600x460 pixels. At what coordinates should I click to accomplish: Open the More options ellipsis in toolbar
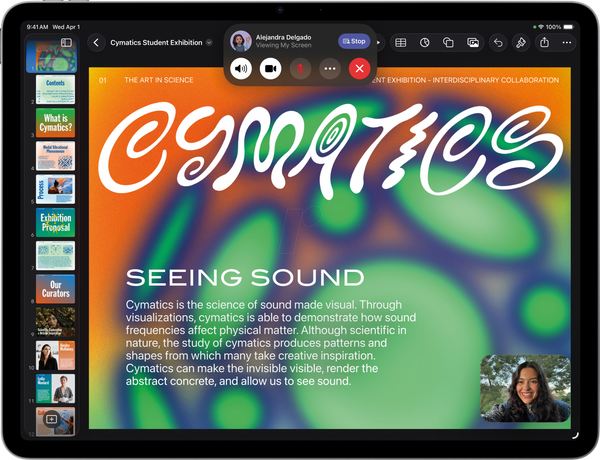coord(567,42)
